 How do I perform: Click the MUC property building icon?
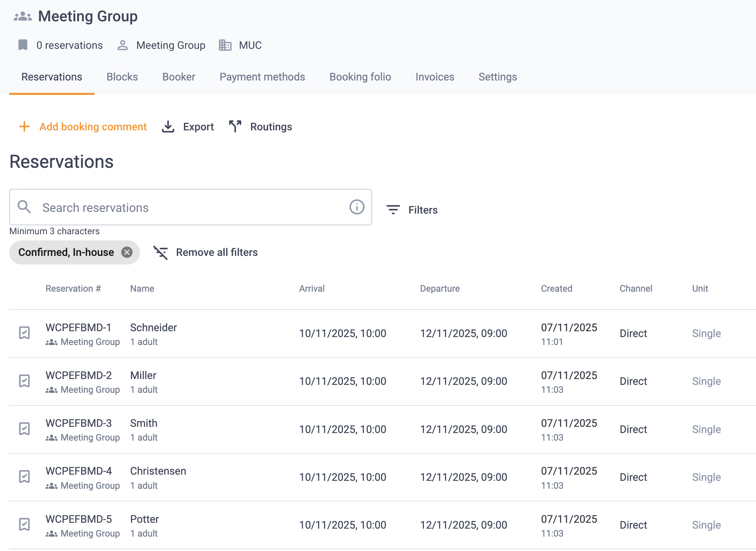point(225,45)
